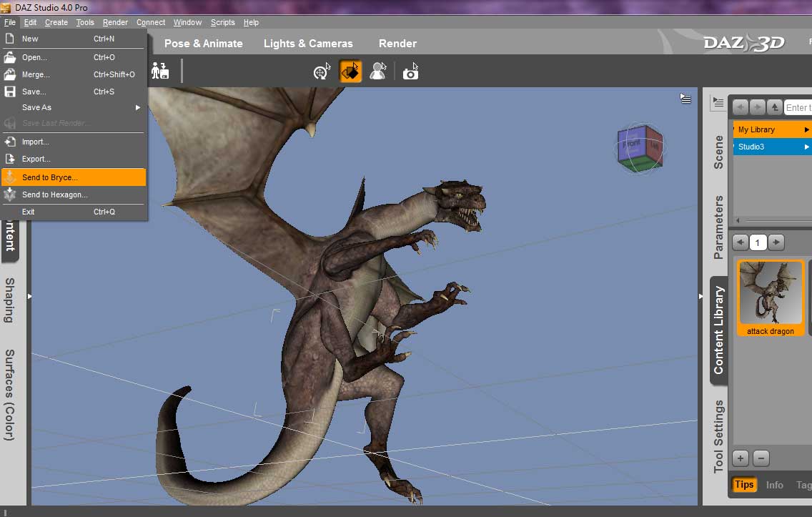
Task: Close the File menu via File
Action: click(x=10, y=22)
